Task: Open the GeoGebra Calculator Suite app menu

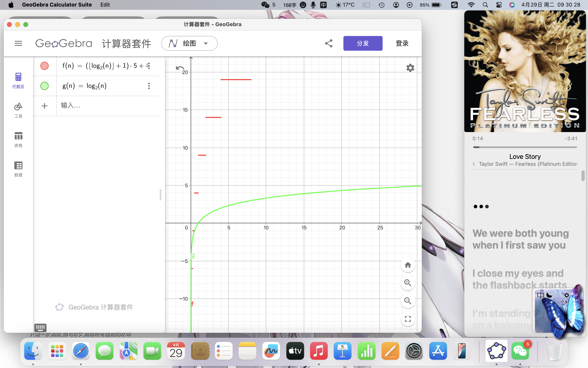Action: pos(57,5)
